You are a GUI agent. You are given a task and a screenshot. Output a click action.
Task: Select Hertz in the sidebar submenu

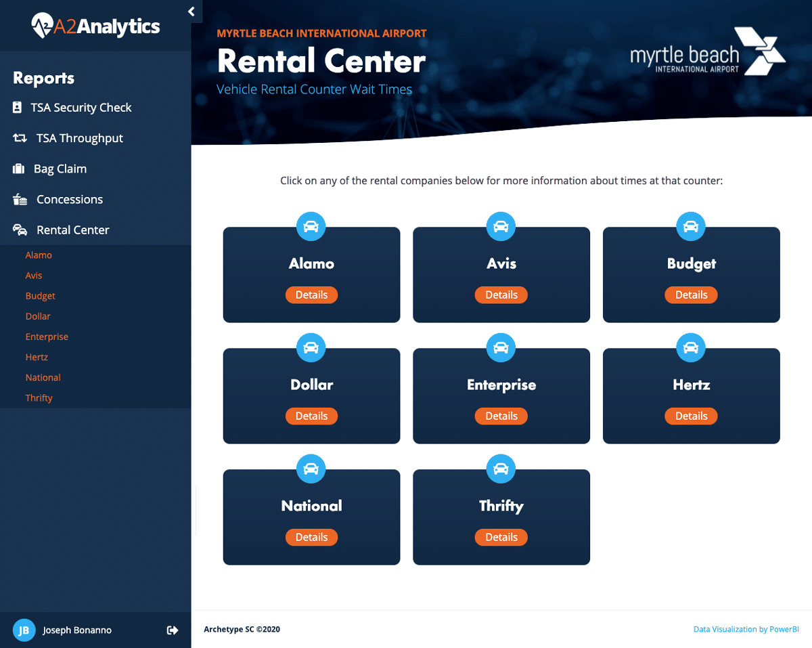coord(37,357)
